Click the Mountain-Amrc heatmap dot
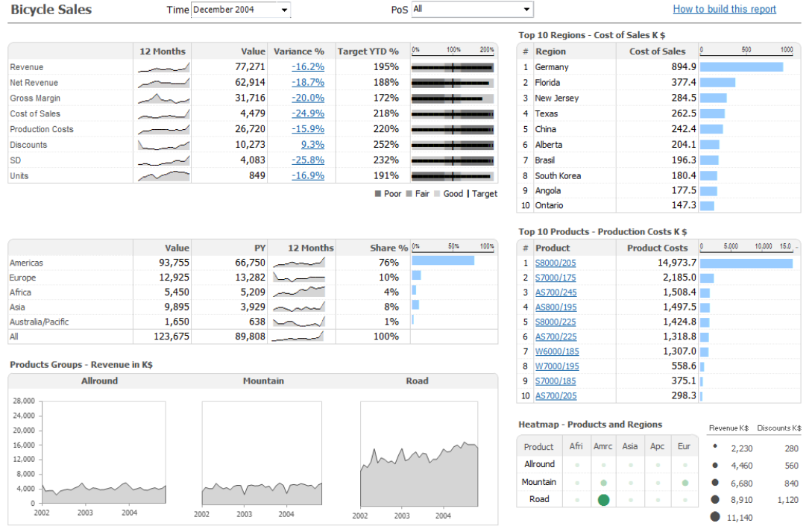The image size is (812, 532). coord(603,483)
